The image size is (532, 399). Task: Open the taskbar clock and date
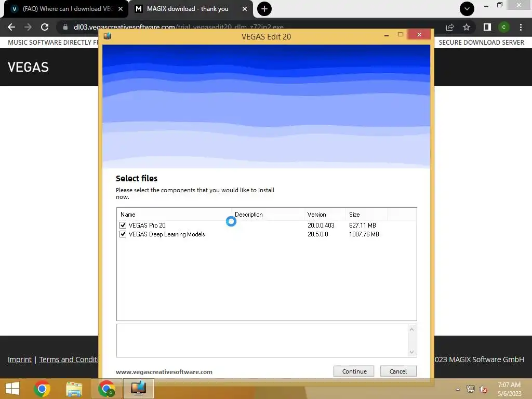[509, 389]
